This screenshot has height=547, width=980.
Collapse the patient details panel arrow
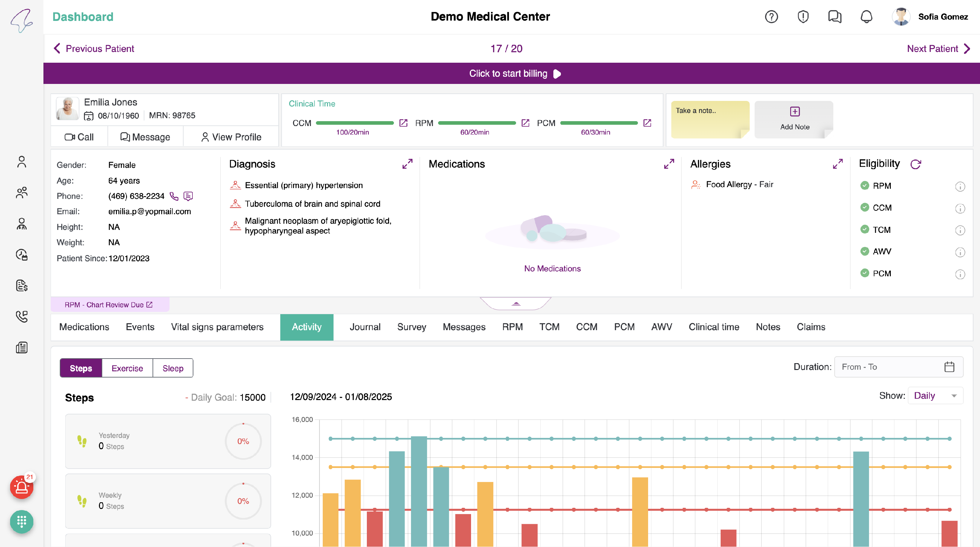(x=516, y=304)
